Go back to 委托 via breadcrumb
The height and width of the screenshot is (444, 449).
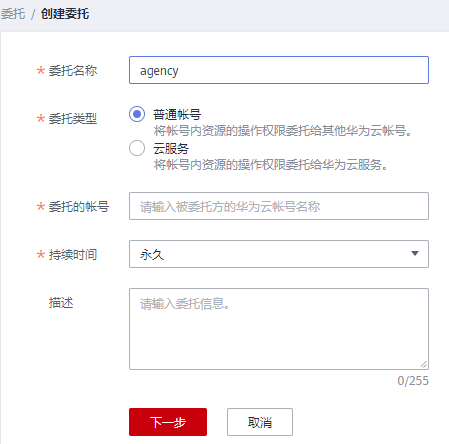tap(13, 14)
